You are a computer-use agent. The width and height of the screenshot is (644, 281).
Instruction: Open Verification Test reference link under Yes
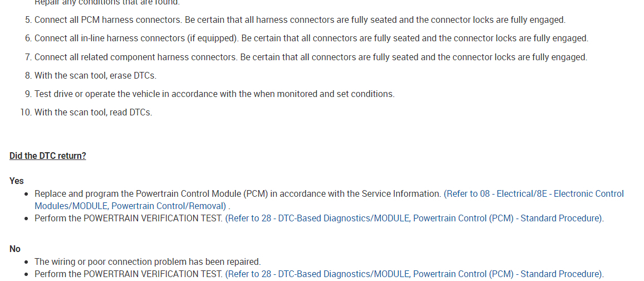(414, 218)
